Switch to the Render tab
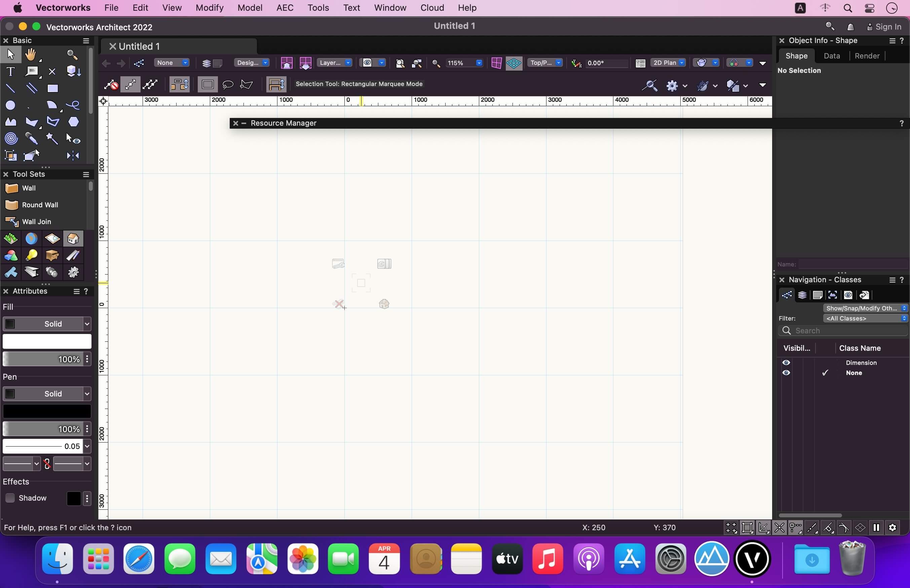The height and width of the screenshot is (588, 910). (867, 56)
